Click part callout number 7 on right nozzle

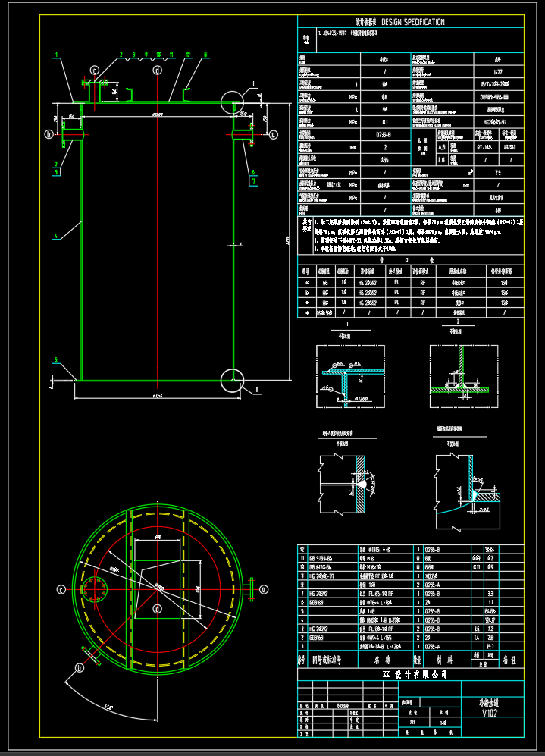coord(252,182)
